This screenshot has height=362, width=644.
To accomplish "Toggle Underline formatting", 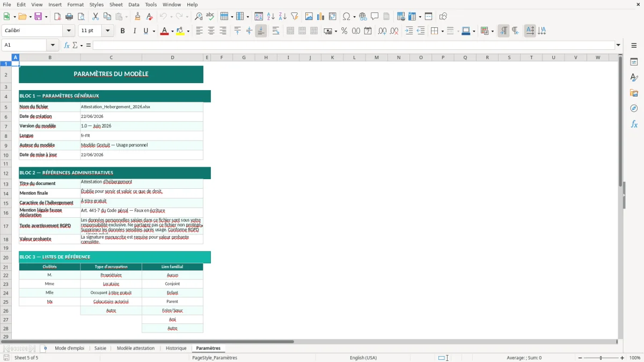I will coord(145,31).
